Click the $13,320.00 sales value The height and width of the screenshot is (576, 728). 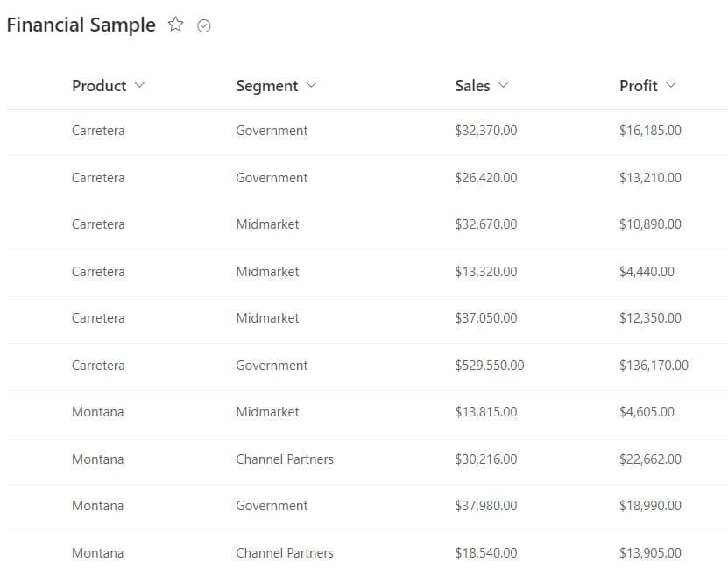485,271
